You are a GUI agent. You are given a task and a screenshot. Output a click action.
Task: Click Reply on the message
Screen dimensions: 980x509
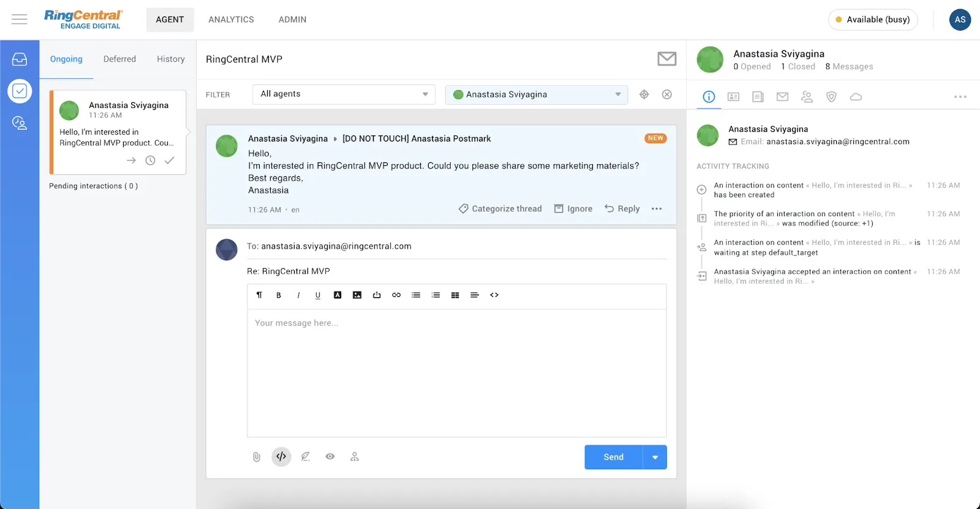point(622,209)
